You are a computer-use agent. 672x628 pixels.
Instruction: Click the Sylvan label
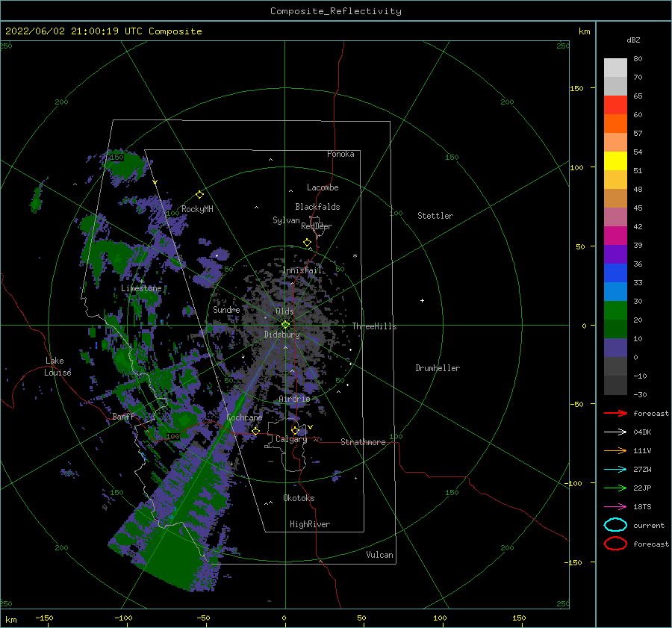click(286, 220)
